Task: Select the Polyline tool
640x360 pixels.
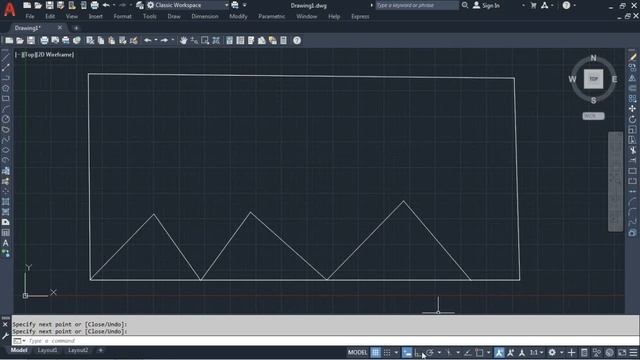Action: pos(5,78)
